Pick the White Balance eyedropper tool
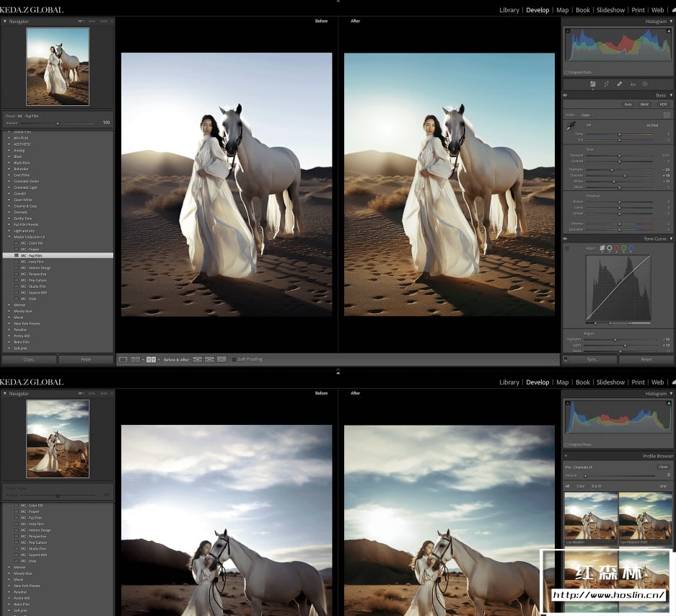The height and width of the screenshot is (616, 676). (x=571, y=127)
